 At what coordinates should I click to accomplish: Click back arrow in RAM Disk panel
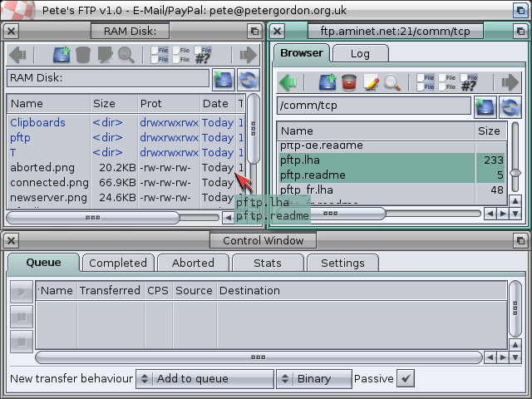[x=17, y=55]
